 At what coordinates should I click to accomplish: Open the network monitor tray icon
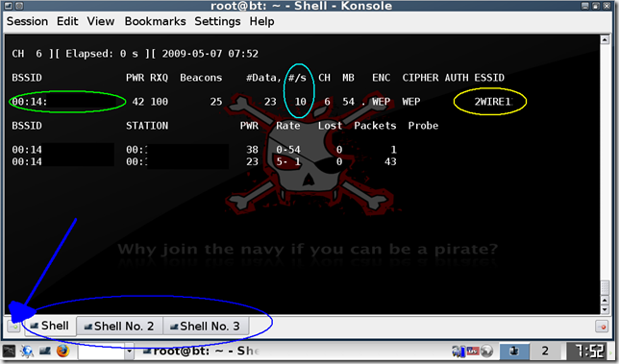click(x=458, y=351)
